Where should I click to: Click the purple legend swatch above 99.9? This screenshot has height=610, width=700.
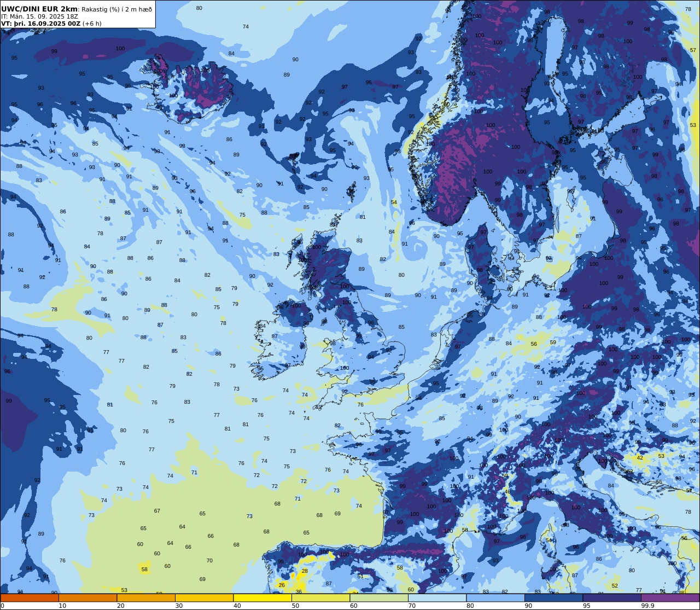(x=670, y=598)
